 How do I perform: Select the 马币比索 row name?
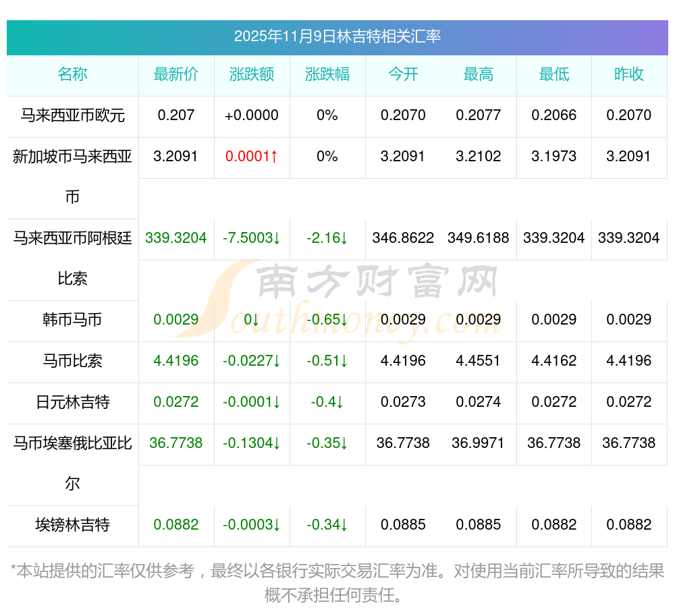[72, 361]
